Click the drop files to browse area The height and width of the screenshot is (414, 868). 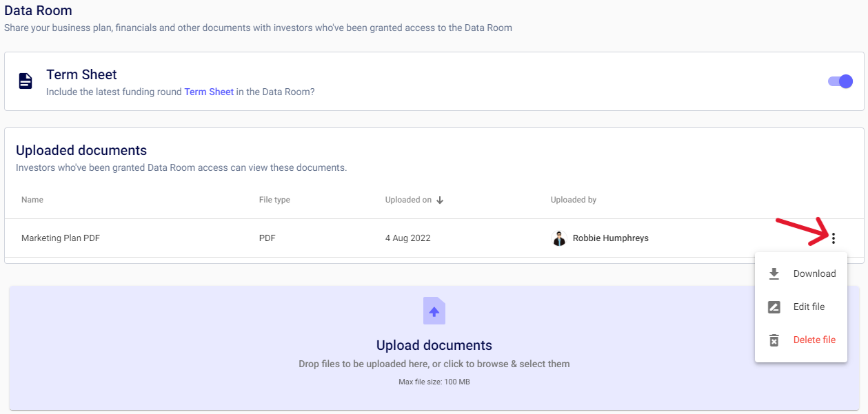click(x=434, y=348)
